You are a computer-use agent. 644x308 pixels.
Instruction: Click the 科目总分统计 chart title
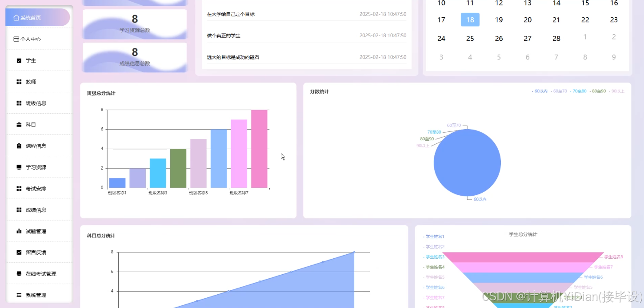pos(101,236)
